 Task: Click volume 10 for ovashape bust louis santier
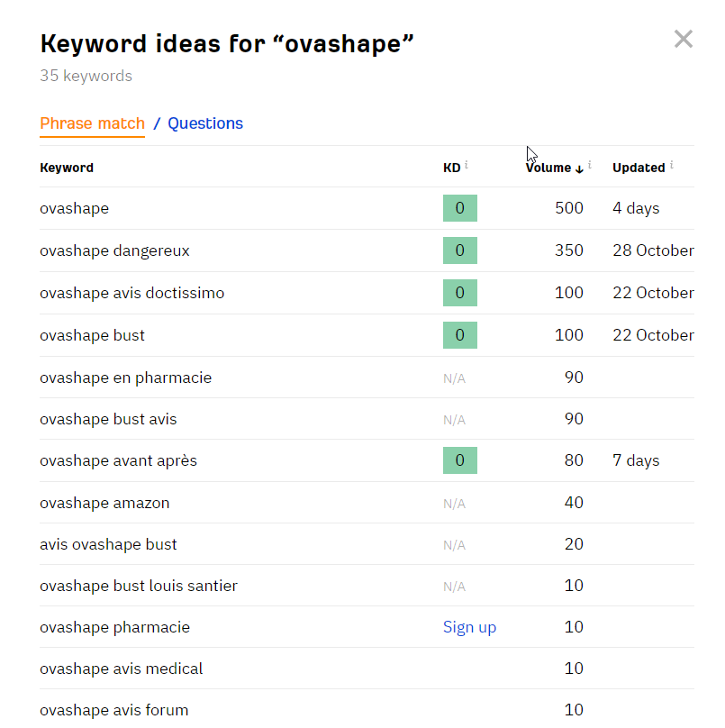coord(574,586)
